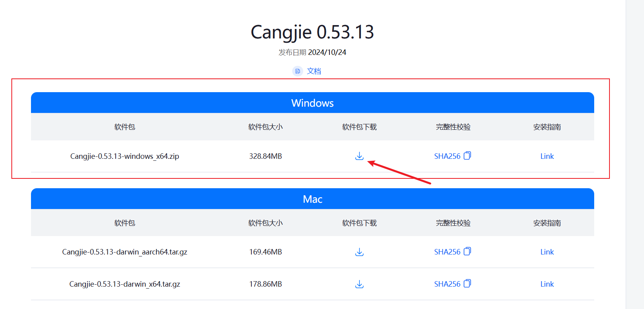
Task: Click the release date 2024/10/24
Action: [327, 52]
